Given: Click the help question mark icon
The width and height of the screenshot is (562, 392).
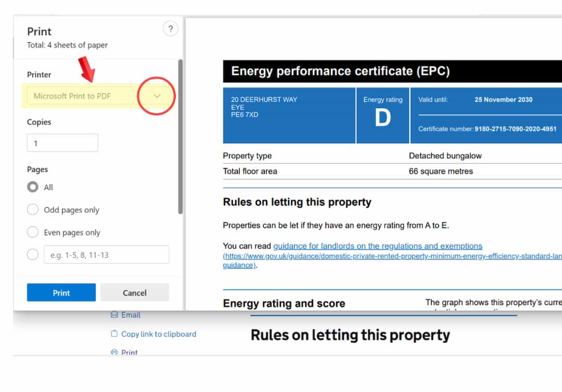Looking at the screenshot, I should click(170, 29).
